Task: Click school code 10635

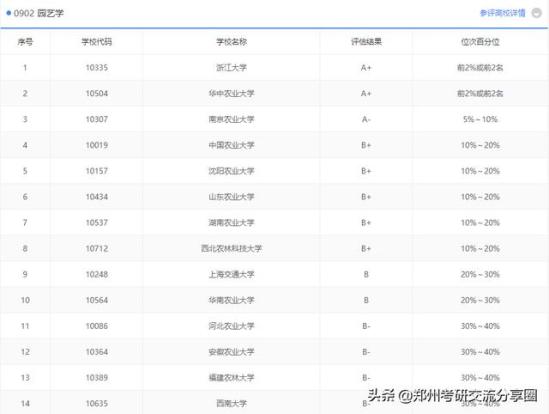Action: click(x=97, y=404)
